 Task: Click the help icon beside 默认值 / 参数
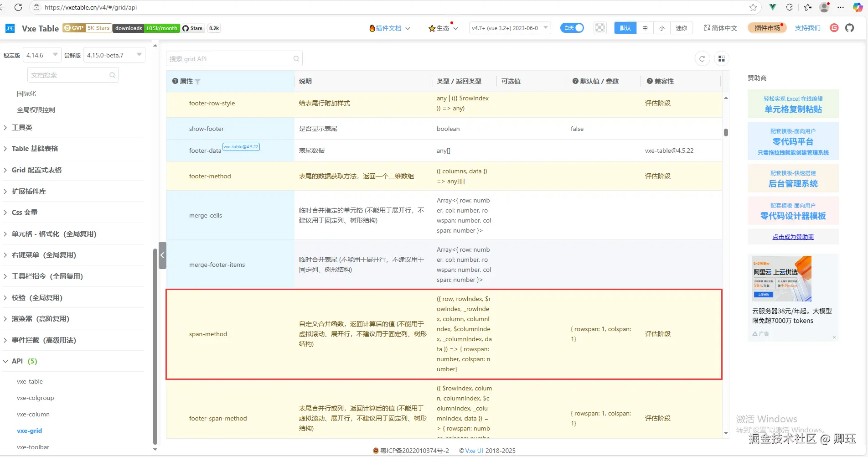575,81
